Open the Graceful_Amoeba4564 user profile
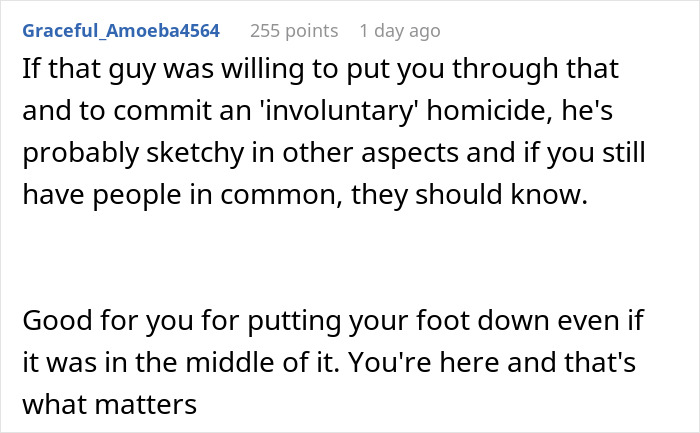Viewport: 700px width, 433px height. [121, 31]
